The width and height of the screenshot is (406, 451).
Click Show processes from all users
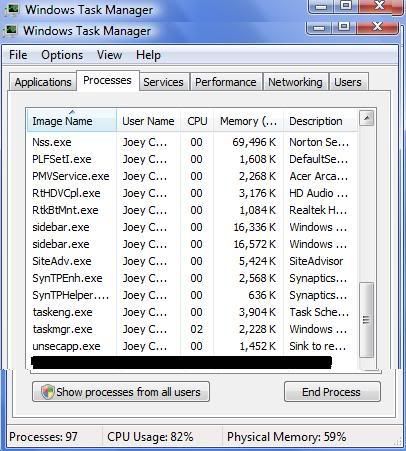[x=121, y=392]
